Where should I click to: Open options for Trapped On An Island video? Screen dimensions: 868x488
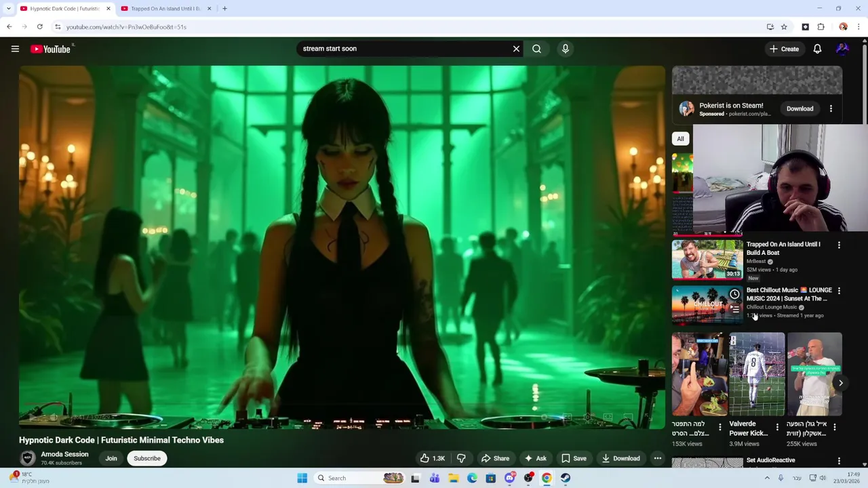tap(839, 245)
